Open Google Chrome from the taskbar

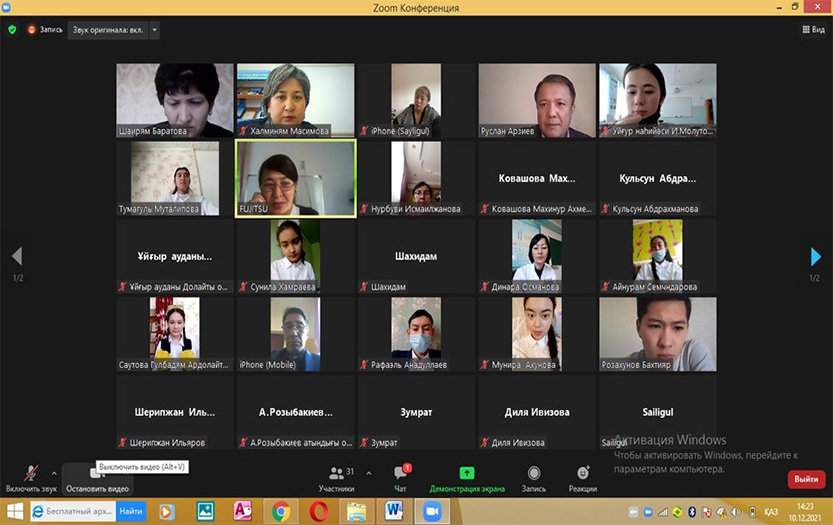pos(280,511)
